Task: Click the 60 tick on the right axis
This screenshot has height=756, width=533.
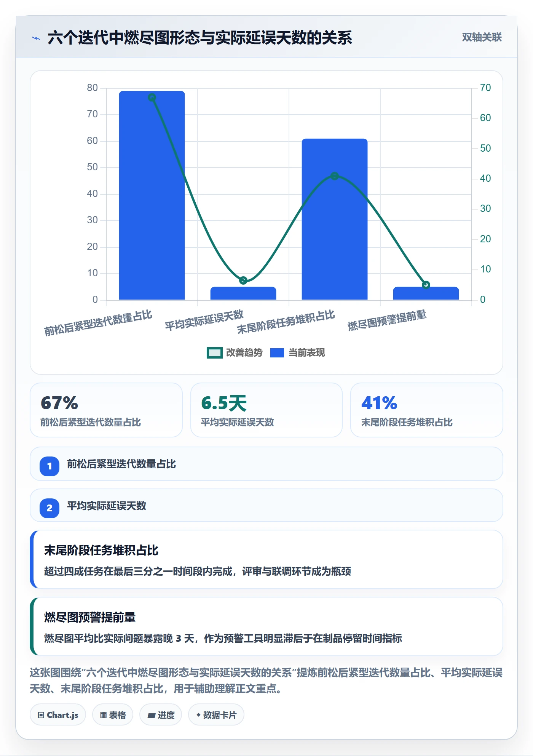Action: (x=485, y=118)
